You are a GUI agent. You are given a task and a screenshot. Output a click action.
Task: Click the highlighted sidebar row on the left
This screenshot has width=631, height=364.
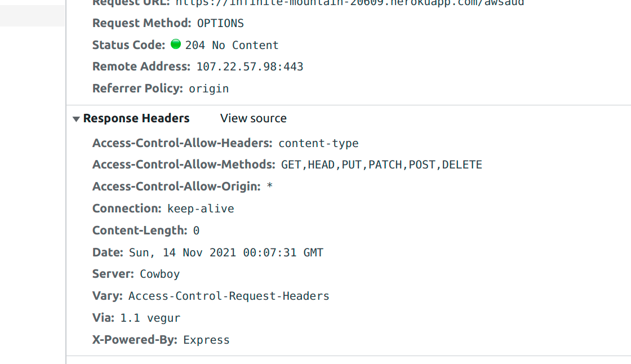(32, 16)
